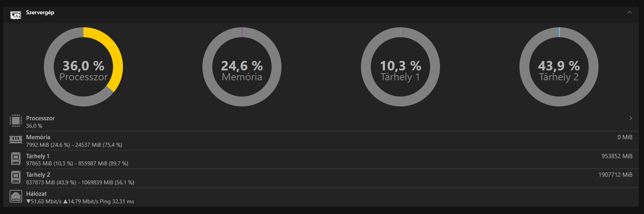Viewport: 644px width, 214px height.
Task: Open the Tárhely 2 list row
Action: click(321, 178)
